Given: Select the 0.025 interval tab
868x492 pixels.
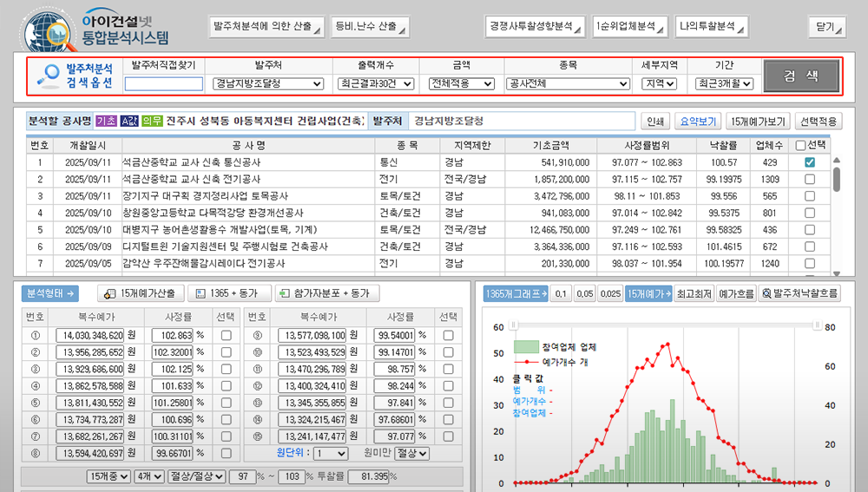Looking at the screenshot, I should [x=610, y=293].
